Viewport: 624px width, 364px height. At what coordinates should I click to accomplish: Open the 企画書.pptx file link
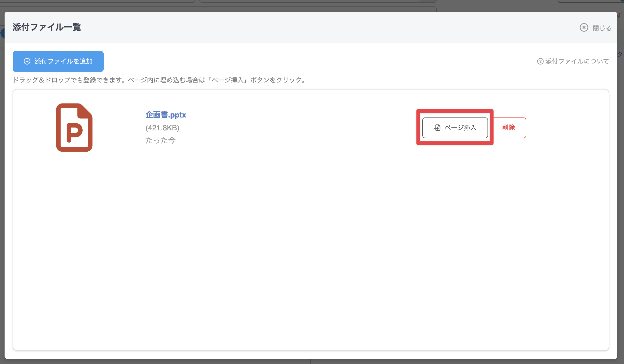166,115
